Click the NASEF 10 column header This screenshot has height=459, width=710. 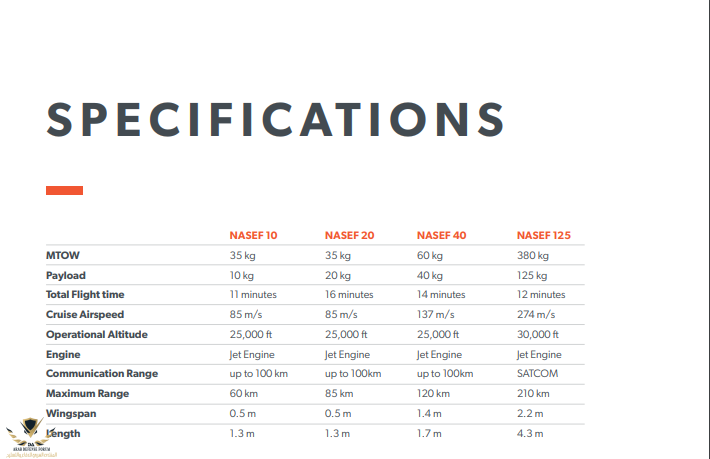pyautogui.click(x=253, y=235)
